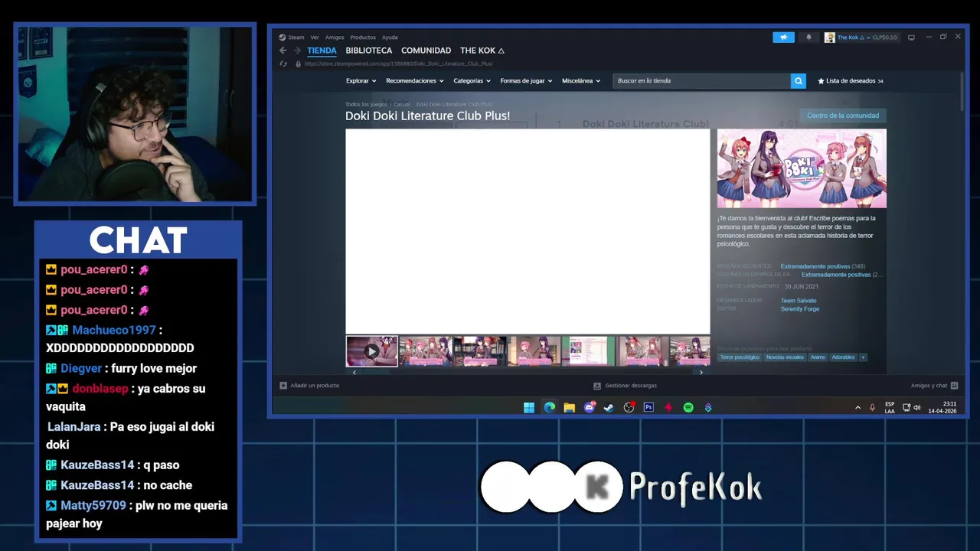Open the Adorables tag
The image size is (980, 551).
843,357
